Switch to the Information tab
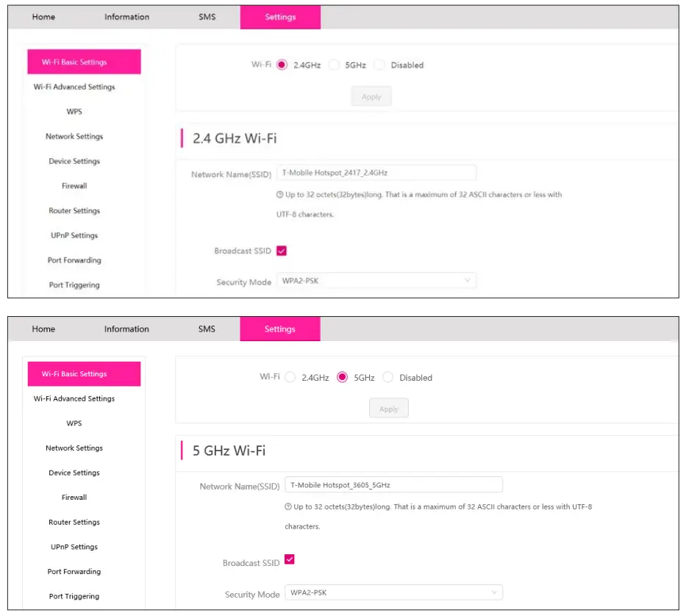686x616 pixels. [x=126, y=16]
